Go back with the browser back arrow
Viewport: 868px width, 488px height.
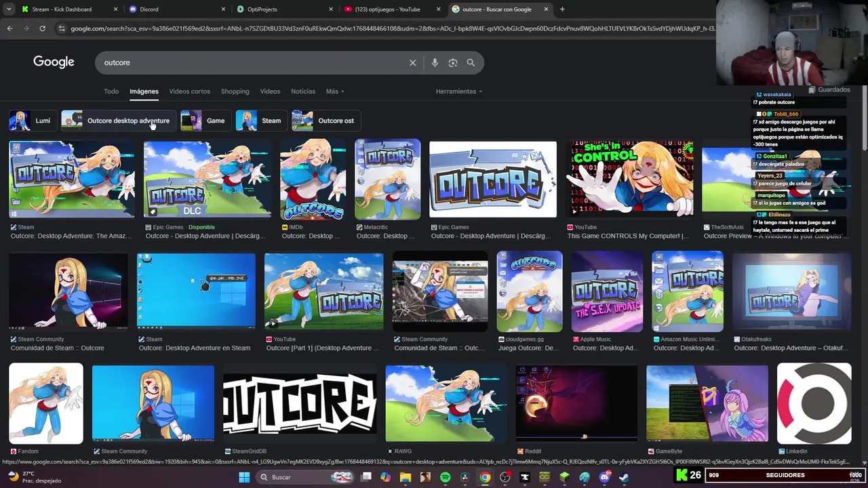click(x=9, y=28)
